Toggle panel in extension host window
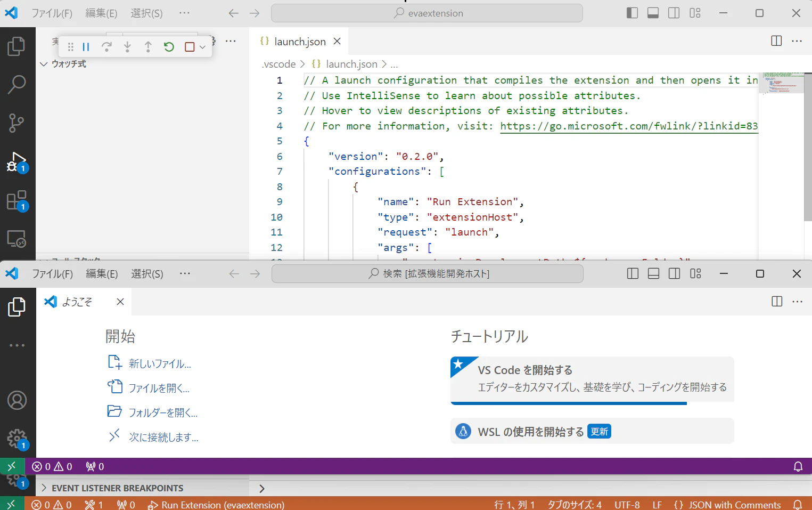812x510 pixels. tap(653, 273)
